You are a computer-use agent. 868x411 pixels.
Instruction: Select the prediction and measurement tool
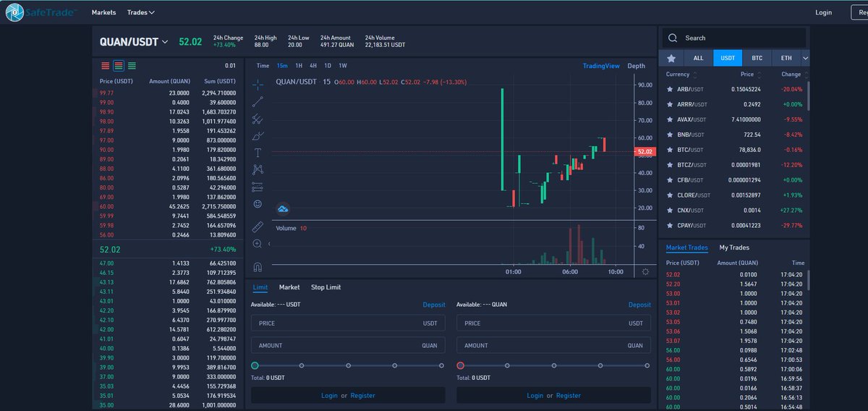pyautogui.click(x=258, y=187)
